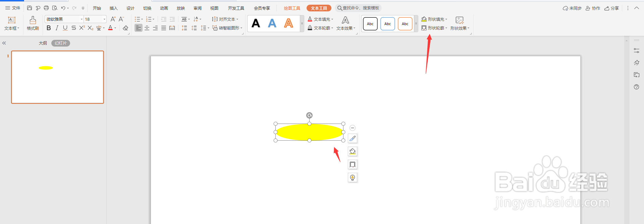Click Convert to Smart Graphic (转智能图形)
Screen dimensions: 644x224
(x=227, y=28)
